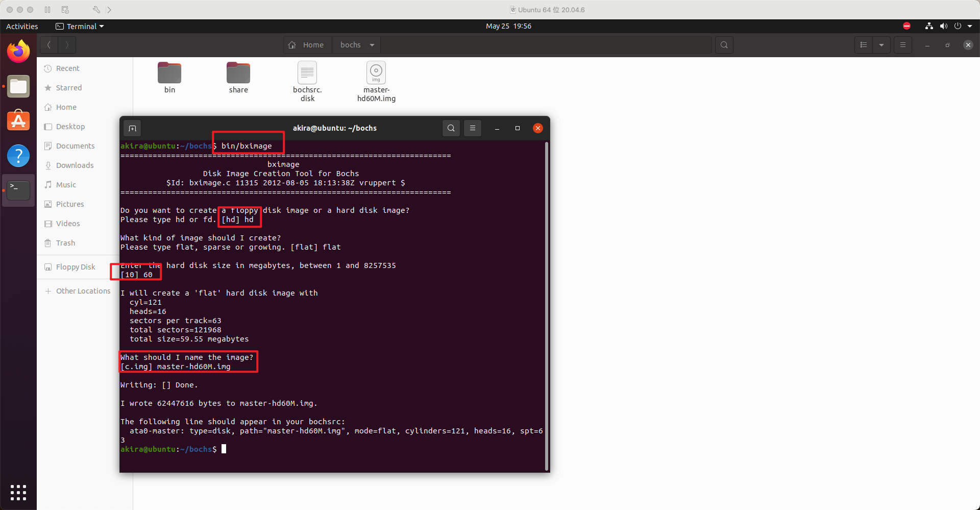Open Floppy Disk in the Files sidebar
The width and height of the screenshot is (980, 510).
(76, 267)
